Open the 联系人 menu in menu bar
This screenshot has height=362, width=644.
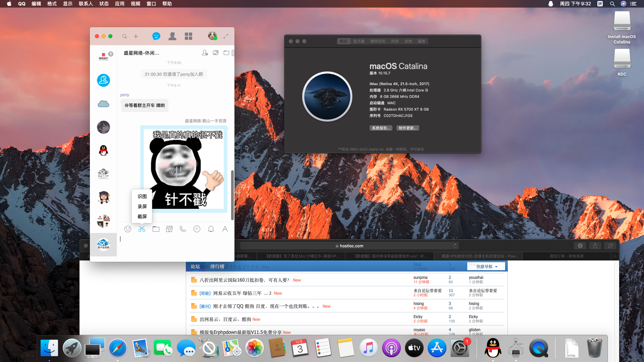(86, 4)
